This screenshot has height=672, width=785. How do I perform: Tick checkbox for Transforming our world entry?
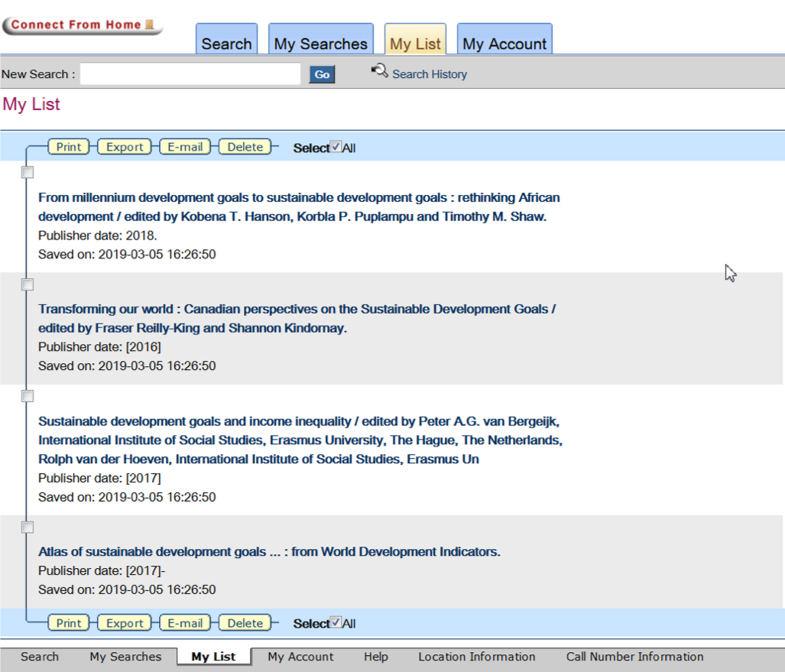tap(28, 284)
